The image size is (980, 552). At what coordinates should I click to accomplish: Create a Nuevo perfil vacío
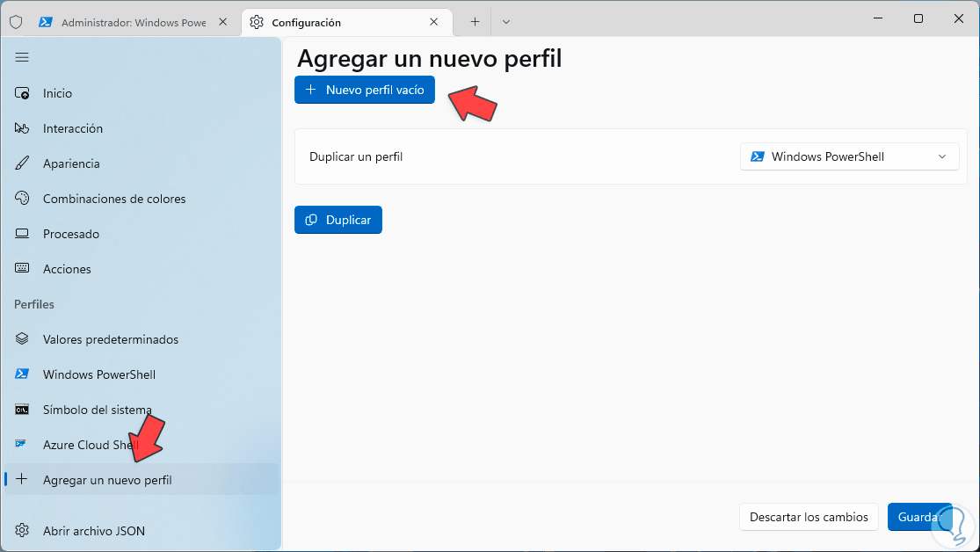pos(365,90)
